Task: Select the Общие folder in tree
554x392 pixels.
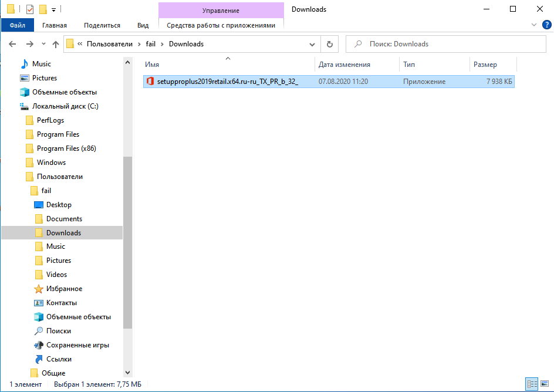Action: click(x=53, y=373)
